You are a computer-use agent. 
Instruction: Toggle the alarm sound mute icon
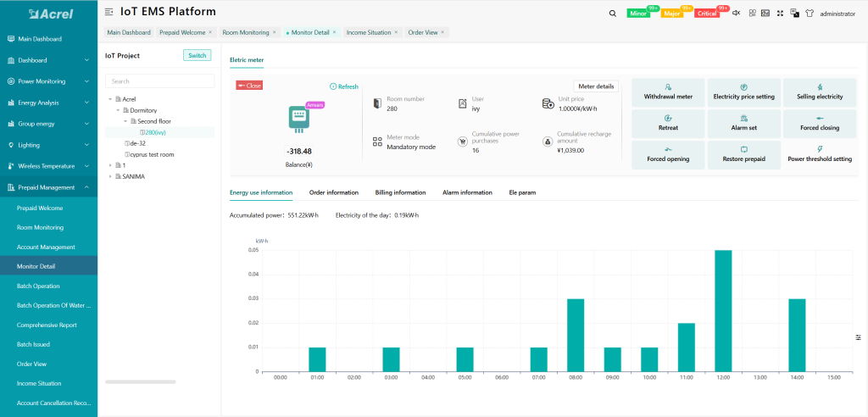point(736,13)
